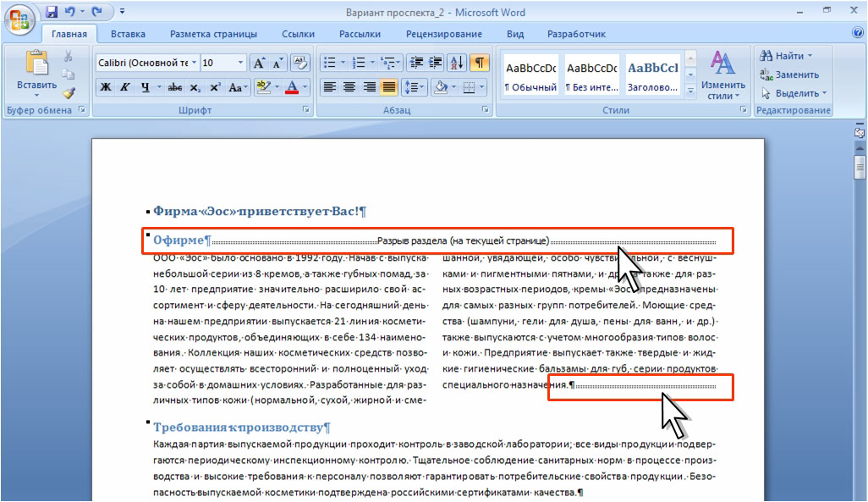The width and height of the screenshot is (868, 502).
Task: Open the font size 10 dropdown
Action: [240, 63]
